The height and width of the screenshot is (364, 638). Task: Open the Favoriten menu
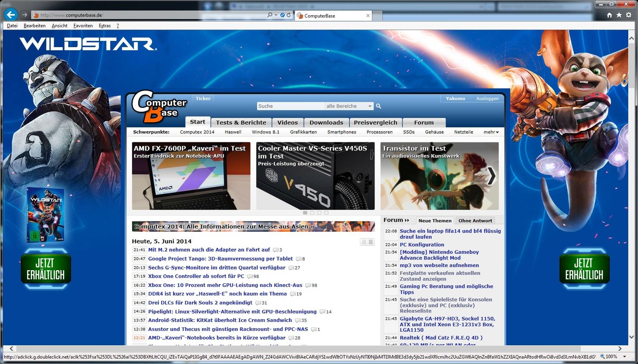83,26
